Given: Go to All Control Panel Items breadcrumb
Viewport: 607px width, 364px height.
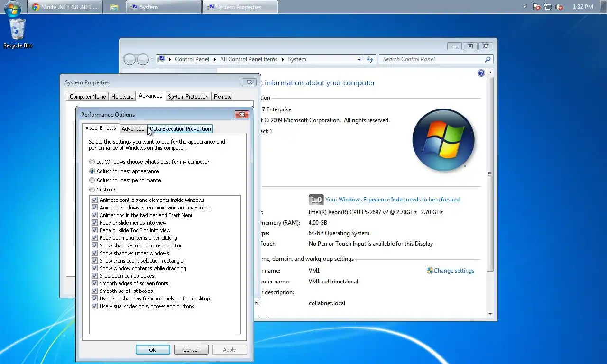Looking at the screenshot, I should tap(248, 59).
